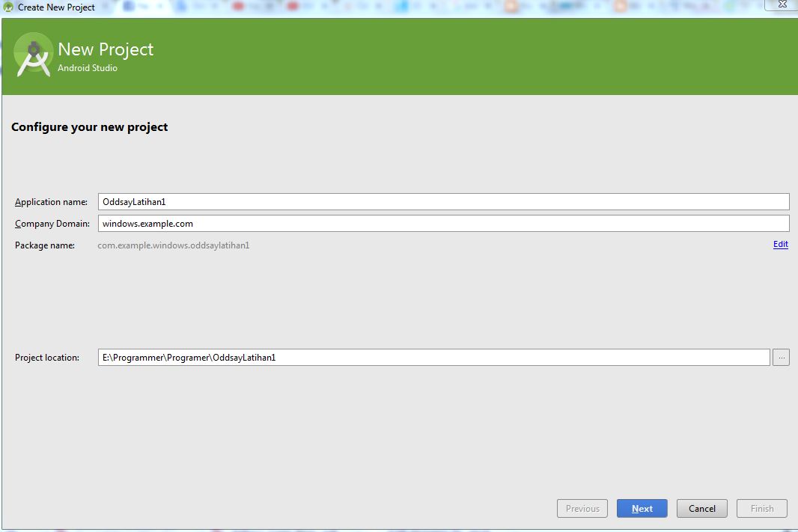This screenshot has width=798, height=532.
Task: Click 'Create New Project' window title text
Action: tap(56, 7)
